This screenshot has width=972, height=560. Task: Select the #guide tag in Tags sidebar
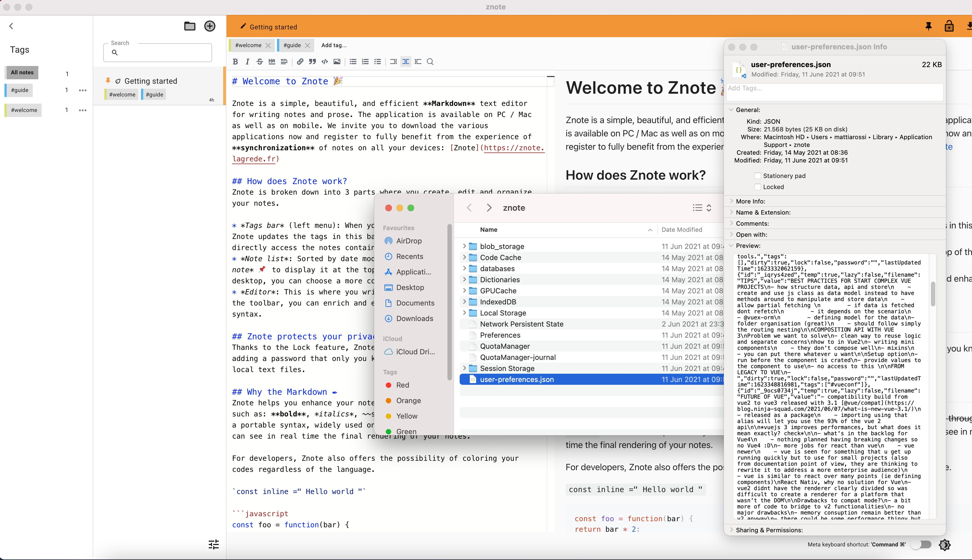(20, 90)
